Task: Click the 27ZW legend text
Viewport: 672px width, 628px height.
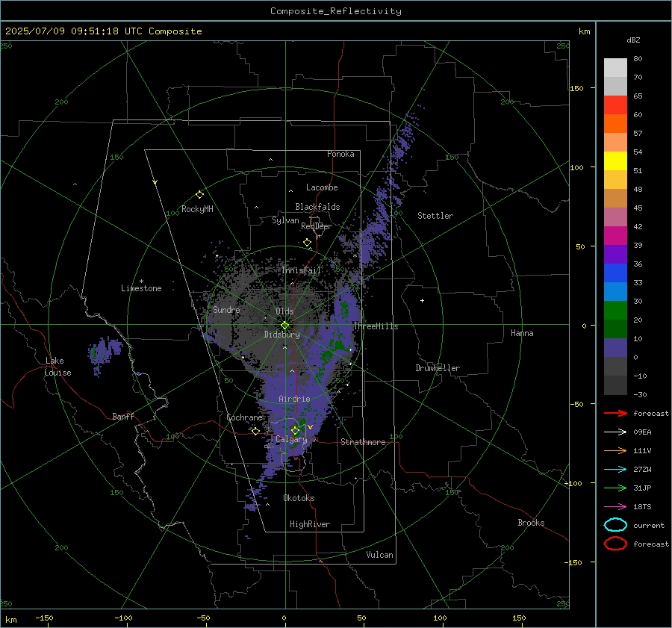Action: (642, 470)
